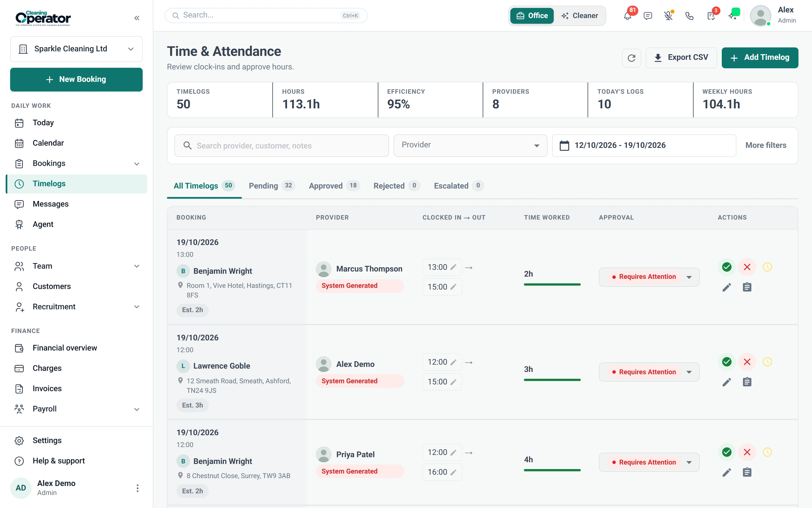Click the muted microphone icon
The height and width of the screenshot is (508, 812).
click(x=668, y=16)
